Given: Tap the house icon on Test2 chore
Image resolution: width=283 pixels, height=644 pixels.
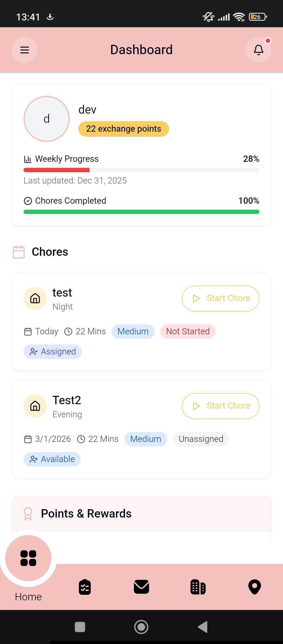Looking at the screenshot, I should click(x=35, y=406).
